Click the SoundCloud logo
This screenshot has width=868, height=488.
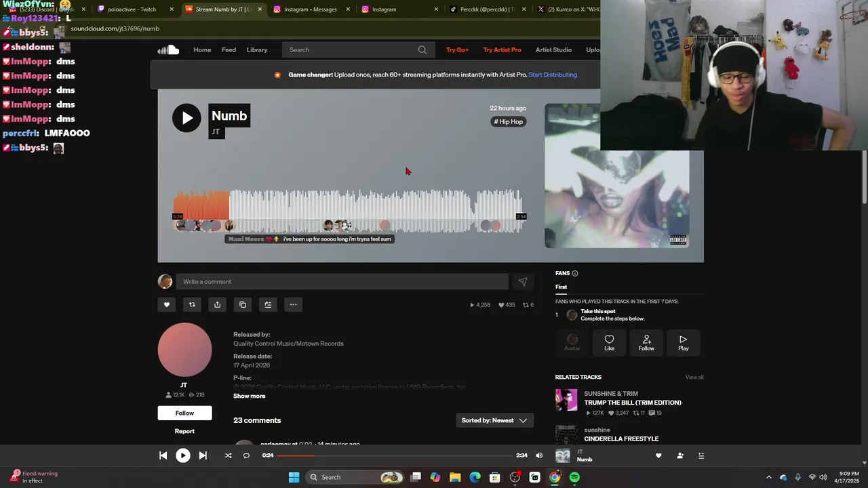(168, 49)
